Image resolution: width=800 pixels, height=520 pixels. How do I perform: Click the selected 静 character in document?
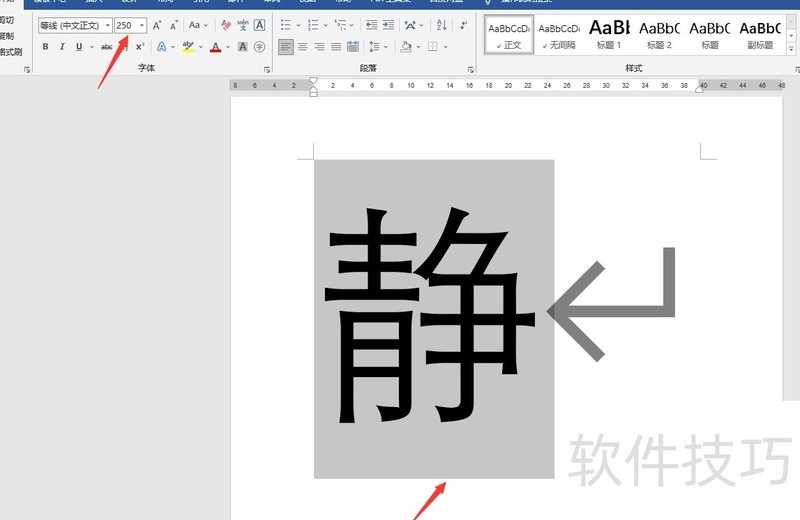[x=430, y=315]
